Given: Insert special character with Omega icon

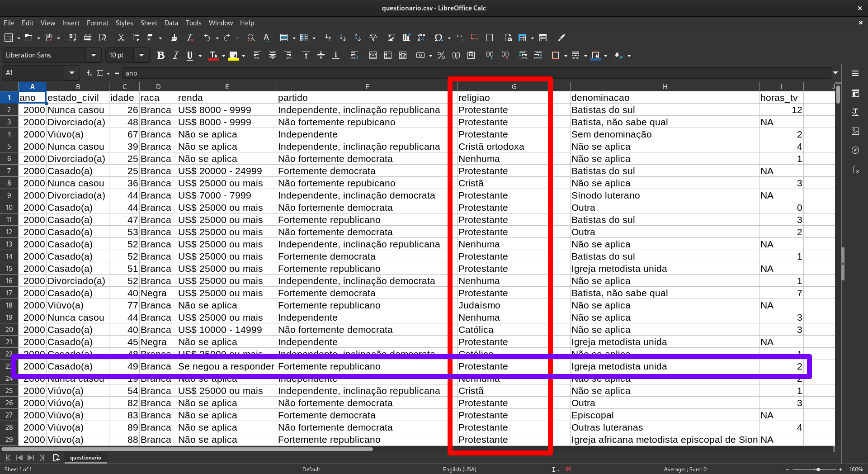Looking at the screenshot, I should [438, 38].
